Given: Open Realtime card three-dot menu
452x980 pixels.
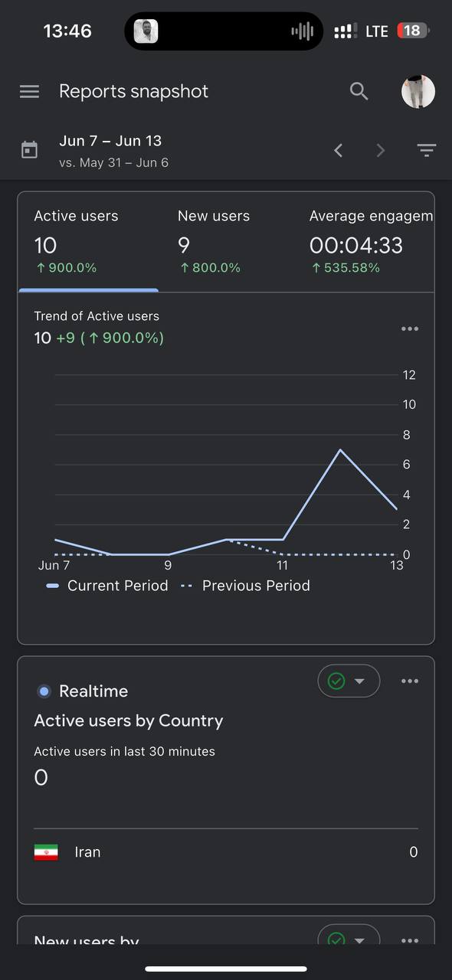Looking at the screenshot, I should pos(410,681).
